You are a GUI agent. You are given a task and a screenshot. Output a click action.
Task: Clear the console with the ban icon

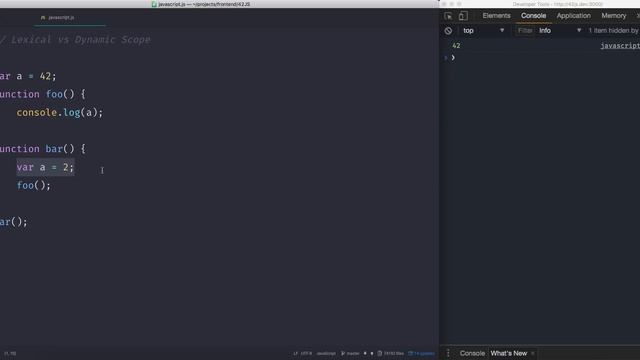pos(448,31)
